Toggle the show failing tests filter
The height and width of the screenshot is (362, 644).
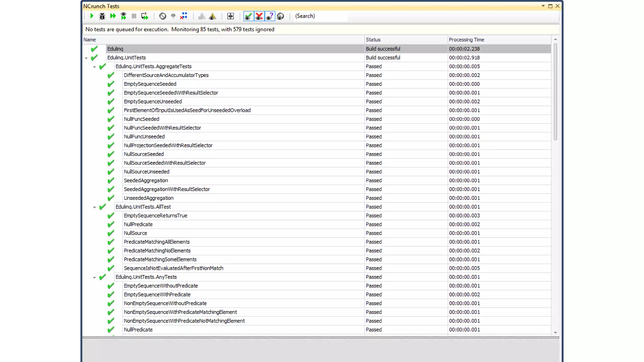coord(259,16)
